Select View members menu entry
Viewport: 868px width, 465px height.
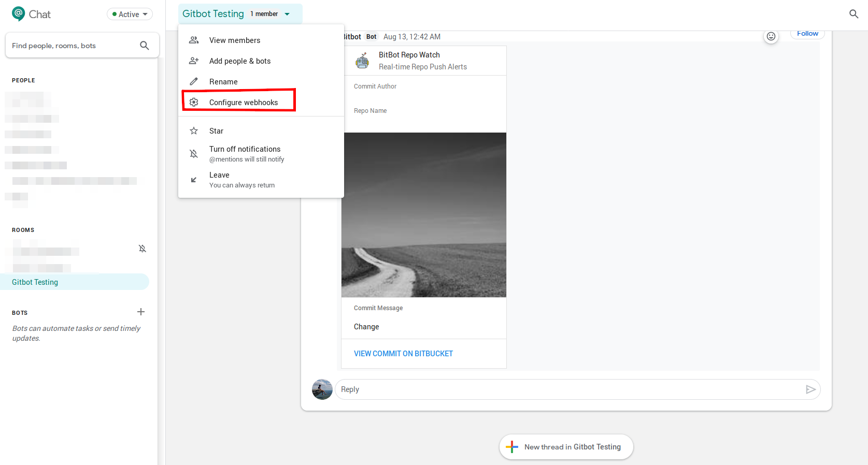pyautogui.click(x=261, y=40)
